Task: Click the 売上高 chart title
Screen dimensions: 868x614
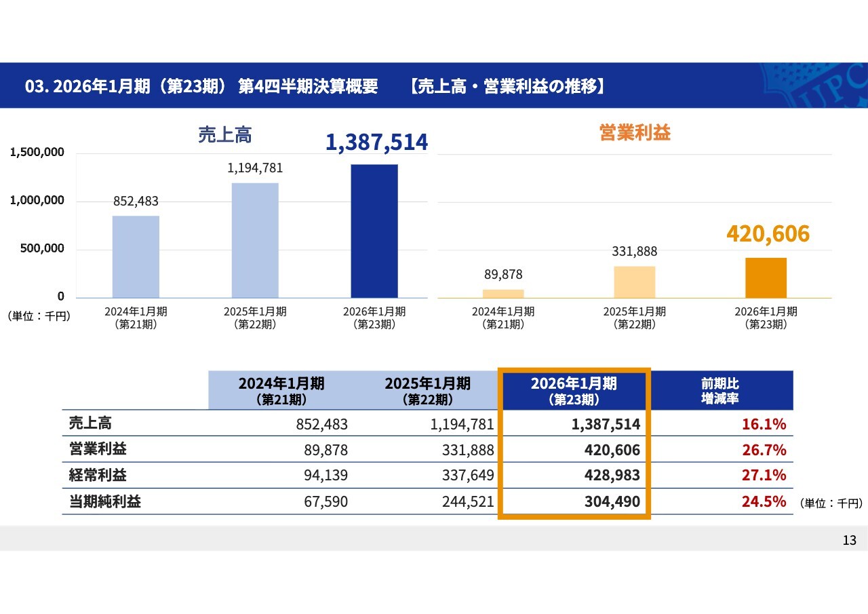Action: (224, 134)
